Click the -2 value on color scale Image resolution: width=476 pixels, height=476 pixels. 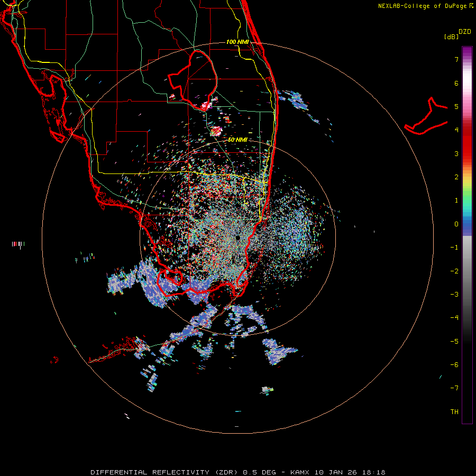[x=454, y=271]
